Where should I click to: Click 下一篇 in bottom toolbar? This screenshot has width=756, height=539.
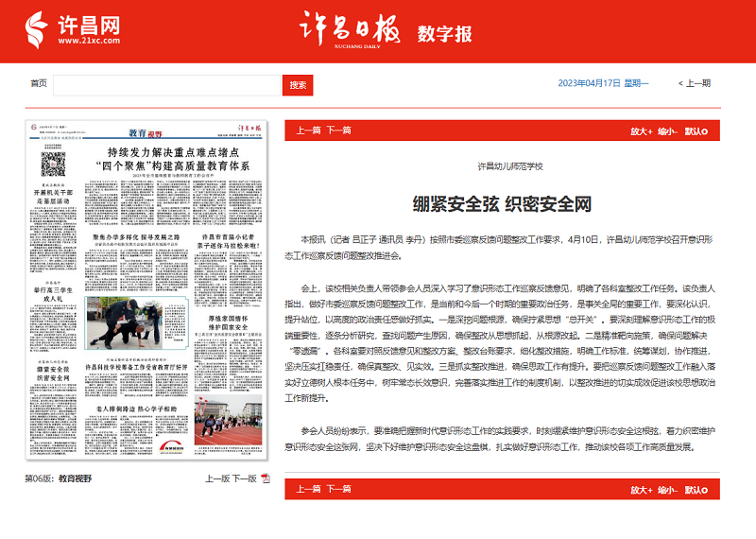tap(339, 489)
